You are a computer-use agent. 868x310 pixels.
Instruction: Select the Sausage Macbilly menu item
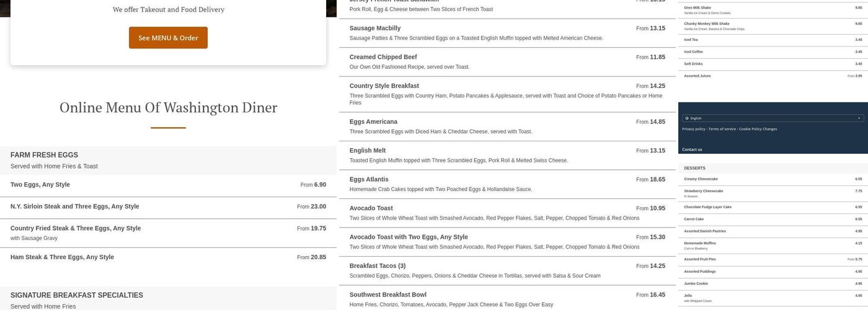tap(375, 29)
